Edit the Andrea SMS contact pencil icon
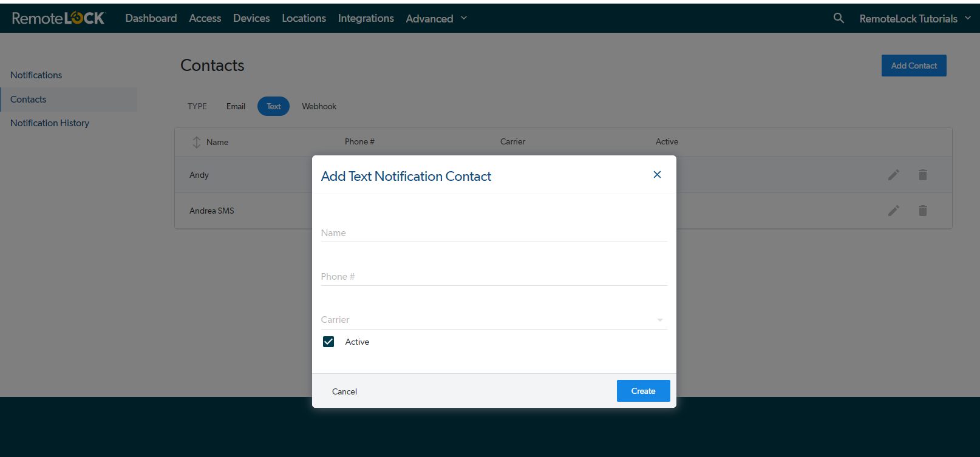 894,211
